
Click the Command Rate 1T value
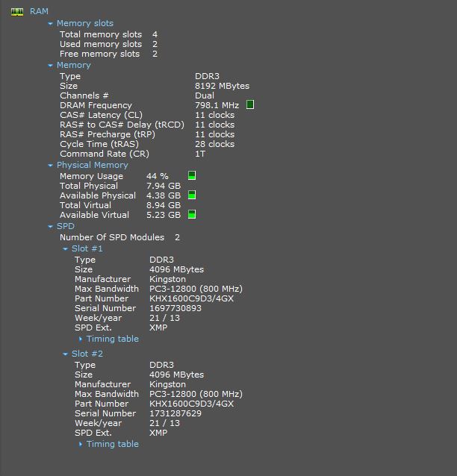pyautogui.click(x=200, y=154)
